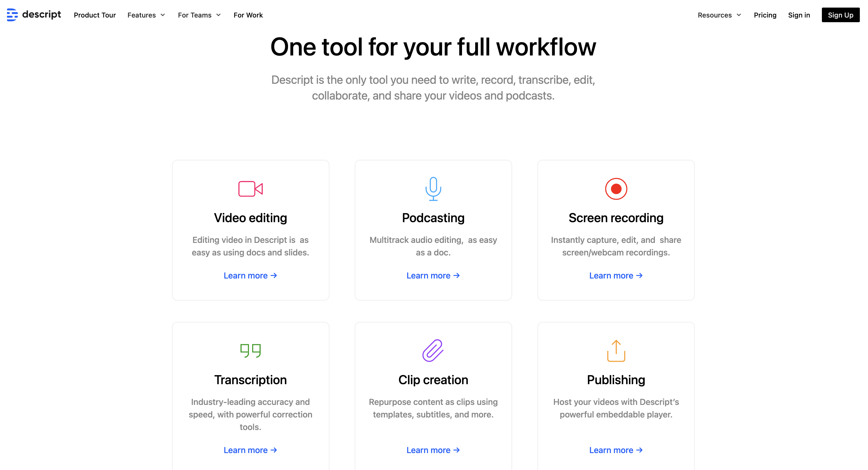Click the Descript logo icon

point(12,15)
